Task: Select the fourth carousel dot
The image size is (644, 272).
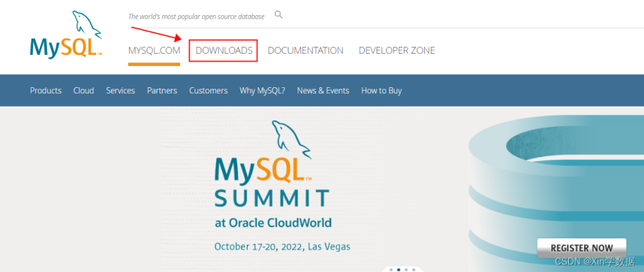Action: (x=414, y=269)
